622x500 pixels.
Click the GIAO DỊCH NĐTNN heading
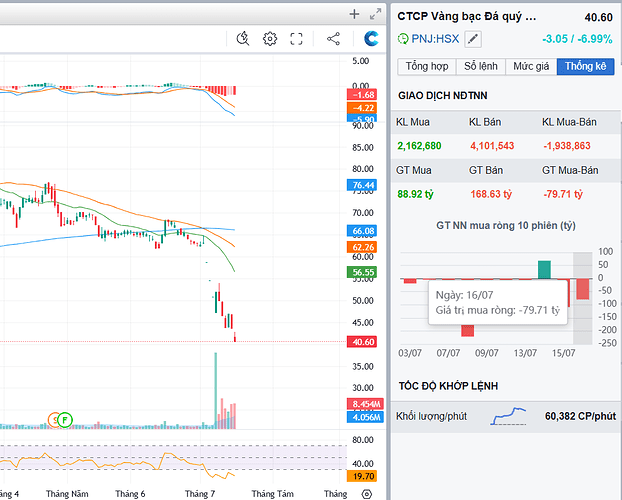[443, 96]
